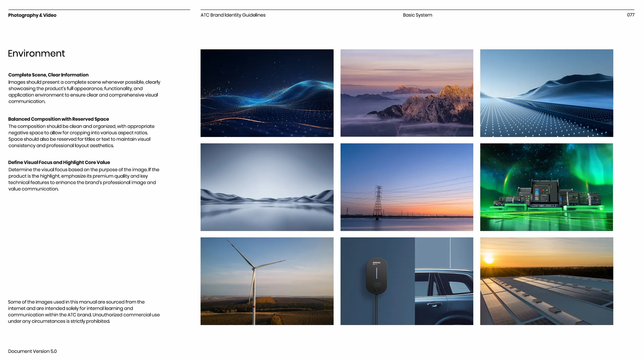Open the rooftop solar panels sunset photo
The height and width of the screenshot is (361, 644).
[x=546, y=281]
